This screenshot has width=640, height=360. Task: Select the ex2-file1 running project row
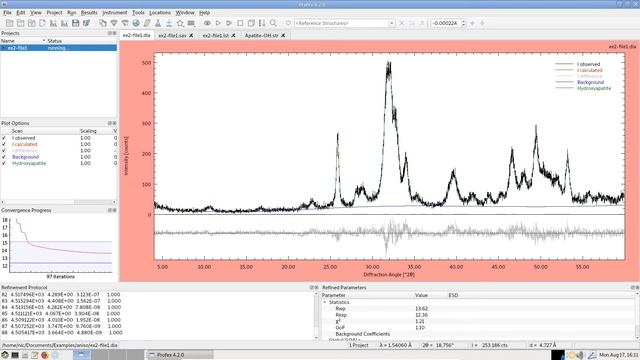click(59, 48)
